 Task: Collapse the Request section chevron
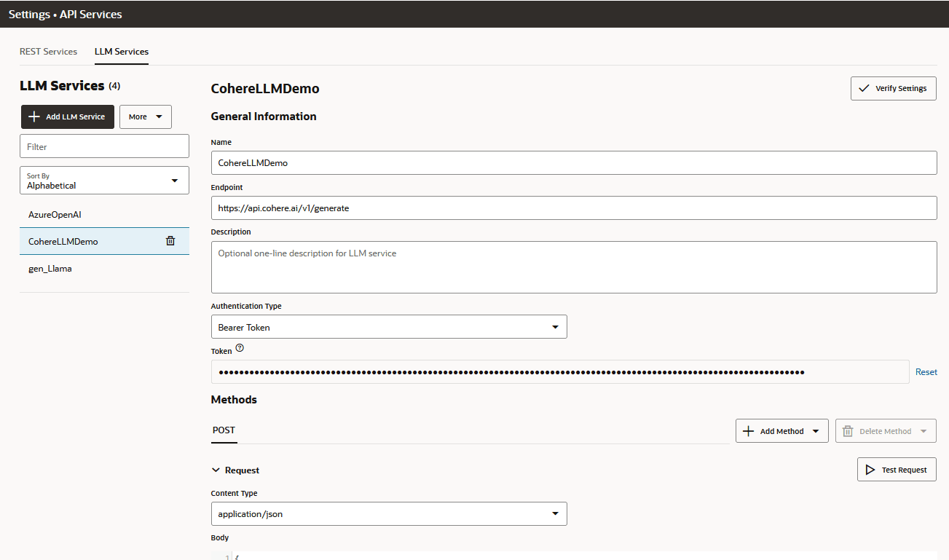pos(216,470)
